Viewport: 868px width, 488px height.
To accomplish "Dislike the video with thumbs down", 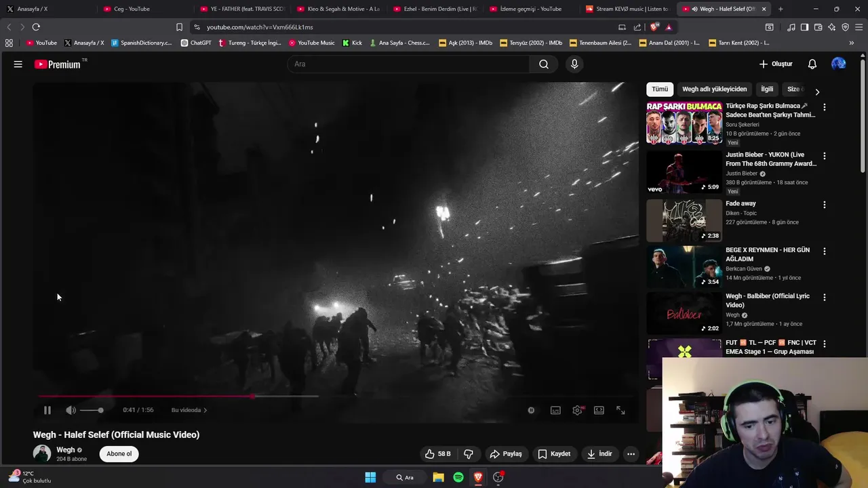I will tap(469, 454).
